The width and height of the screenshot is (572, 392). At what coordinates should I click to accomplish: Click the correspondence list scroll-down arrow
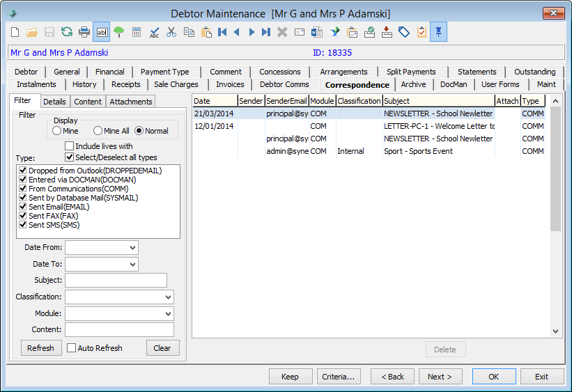pyautogui.click(x=555, y=331)
